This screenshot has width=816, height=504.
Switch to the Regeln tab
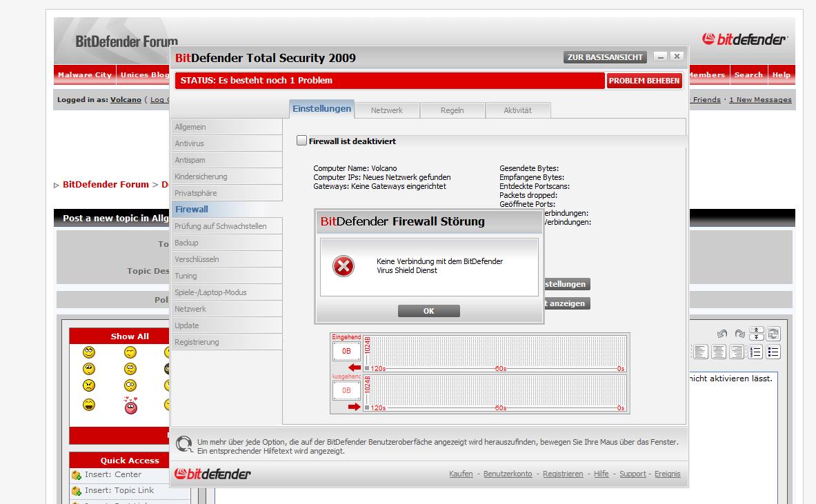click(452, 110)
